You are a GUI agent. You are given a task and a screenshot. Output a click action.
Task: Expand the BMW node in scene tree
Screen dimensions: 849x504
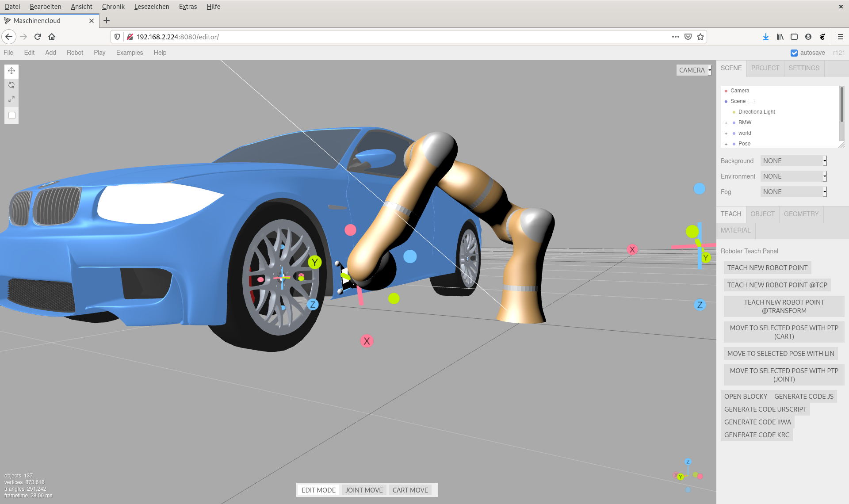point(726,123)
